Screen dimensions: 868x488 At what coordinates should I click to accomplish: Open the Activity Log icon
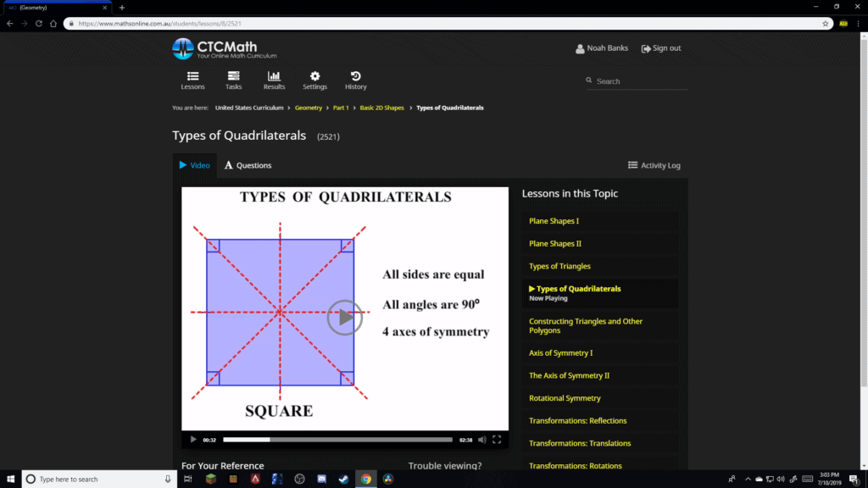pyautogui.click(x=632, y=165)
